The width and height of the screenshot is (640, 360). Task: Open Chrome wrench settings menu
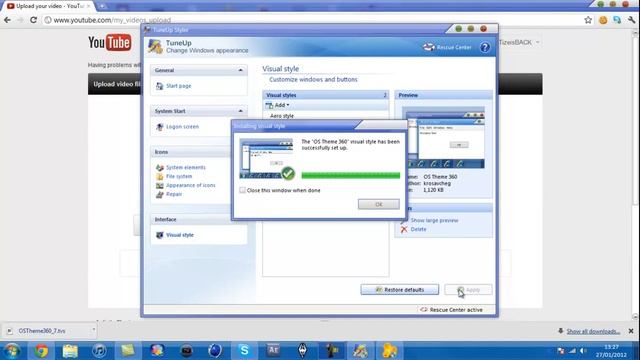pos(631,20)
